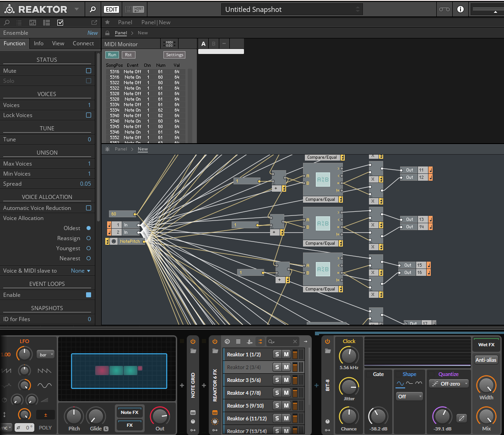Open the info icon in top bar
Screen dimensions: 504x435
tap(461, 9)
